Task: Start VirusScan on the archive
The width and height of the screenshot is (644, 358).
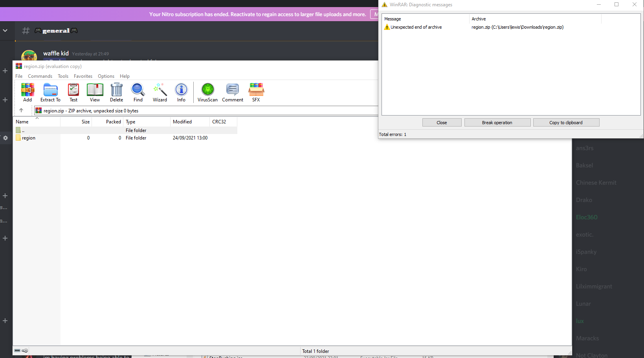Action: 207,92
